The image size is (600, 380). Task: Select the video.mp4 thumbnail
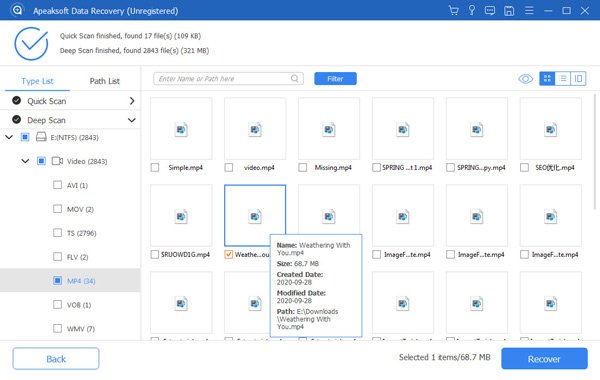255,128
